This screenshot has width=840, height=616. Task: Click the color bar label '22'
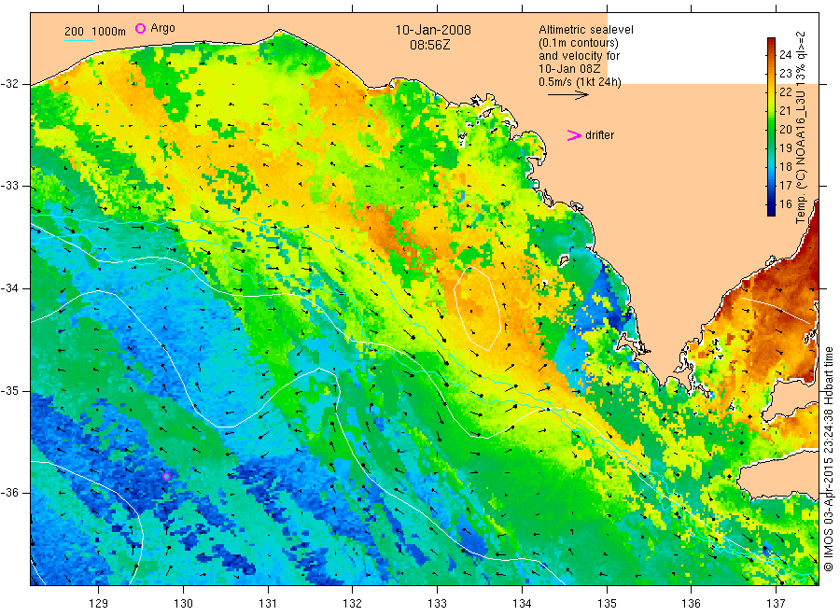point(785,91)
